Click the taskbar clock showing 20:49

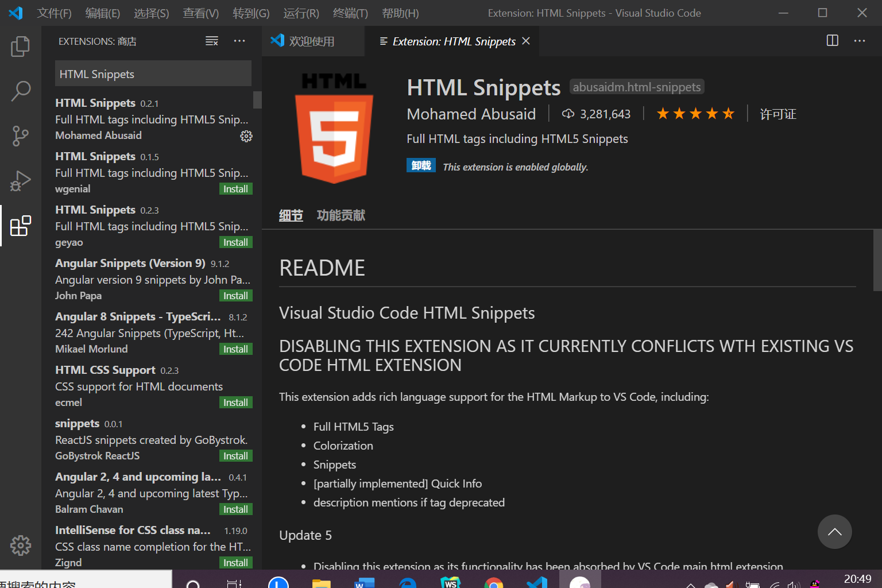[x=857, y=579]
